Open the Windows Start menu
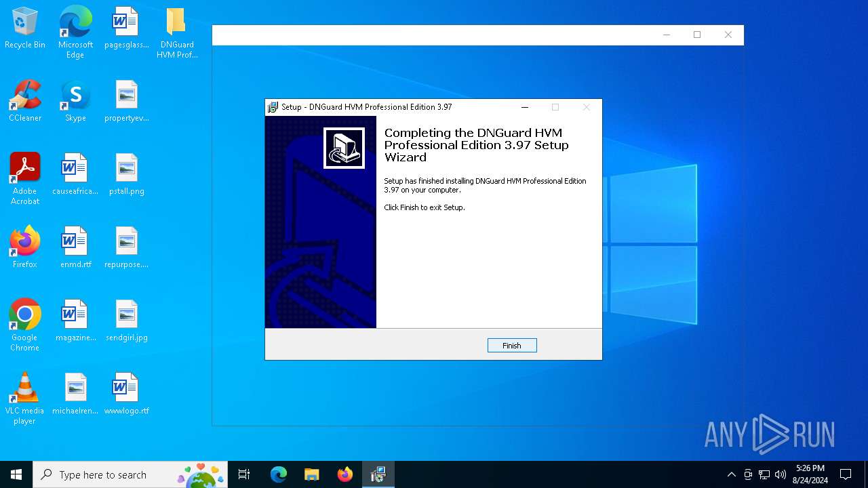Screen dimensions: 868x488 (16, 474)
